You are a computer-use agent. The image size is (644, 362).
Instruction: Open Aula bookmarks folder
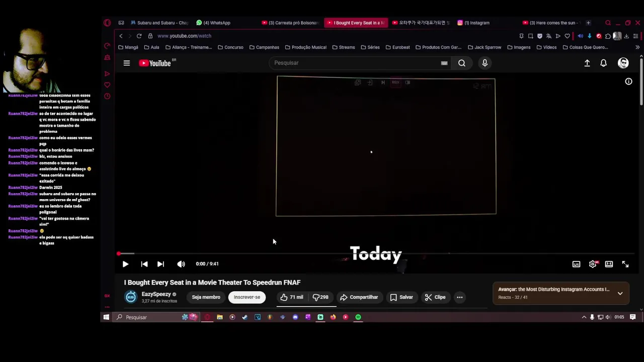pos(151,47)
